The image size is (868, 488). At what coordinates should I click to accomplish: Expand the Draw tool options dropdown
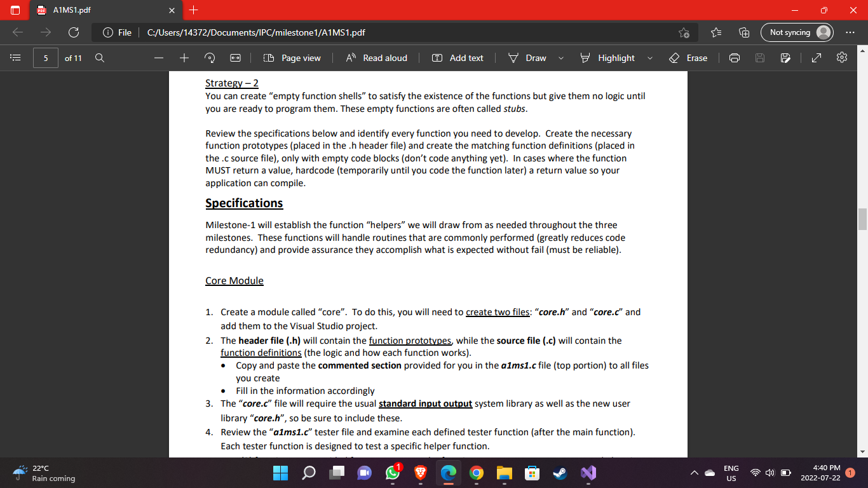561,58
